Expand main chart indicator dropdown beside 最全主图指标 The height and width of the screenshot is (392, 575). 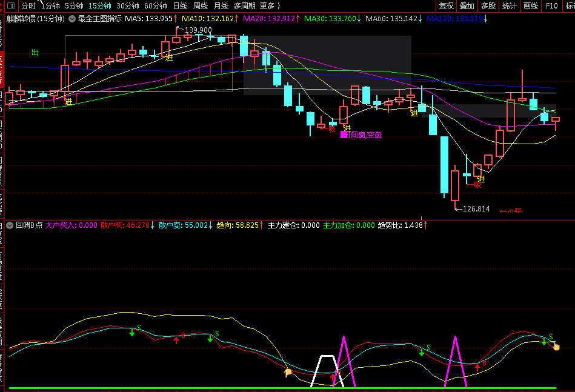(72, 19)
